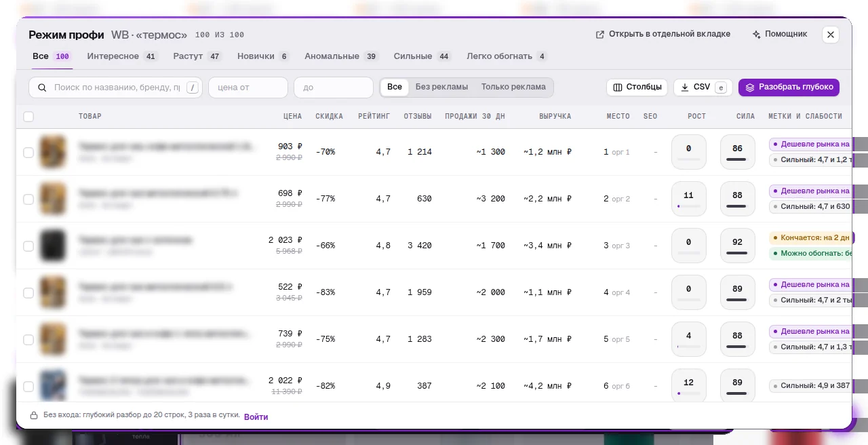
Task: Sort by the Выручка column header
Action: [555, 117]
